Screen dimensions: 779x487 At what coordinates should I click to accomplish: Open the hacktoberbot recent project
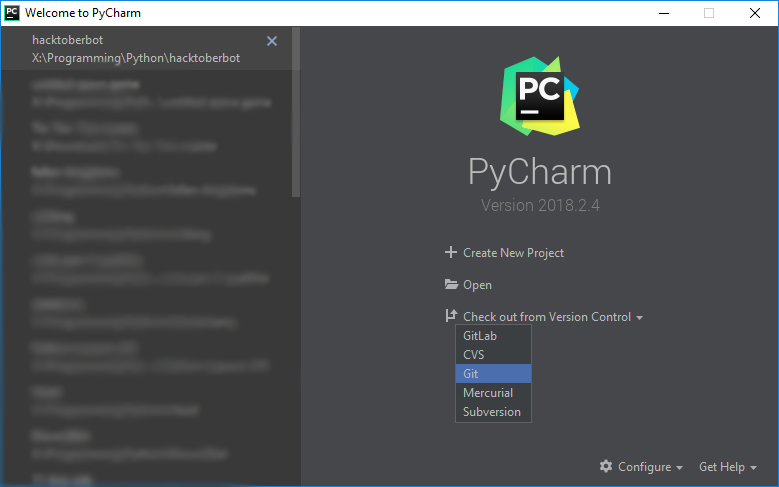coord(146,49)
